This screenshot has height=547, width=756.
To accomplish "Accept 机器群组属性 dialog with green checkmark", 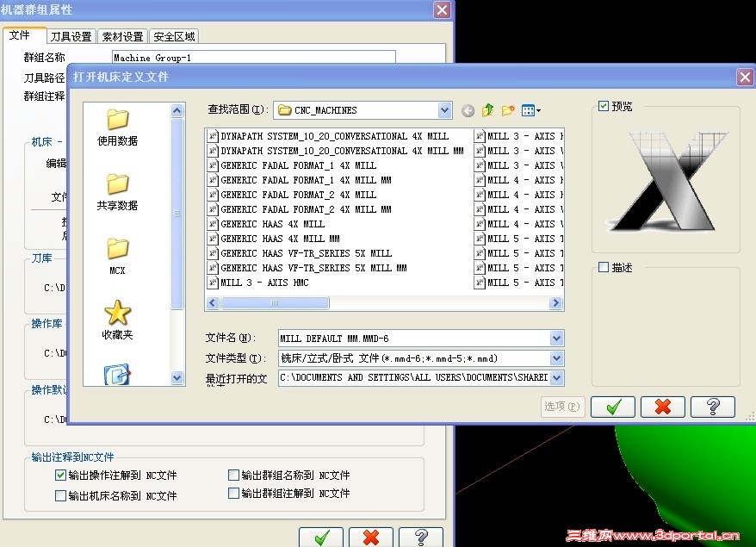I will (321, 537).
